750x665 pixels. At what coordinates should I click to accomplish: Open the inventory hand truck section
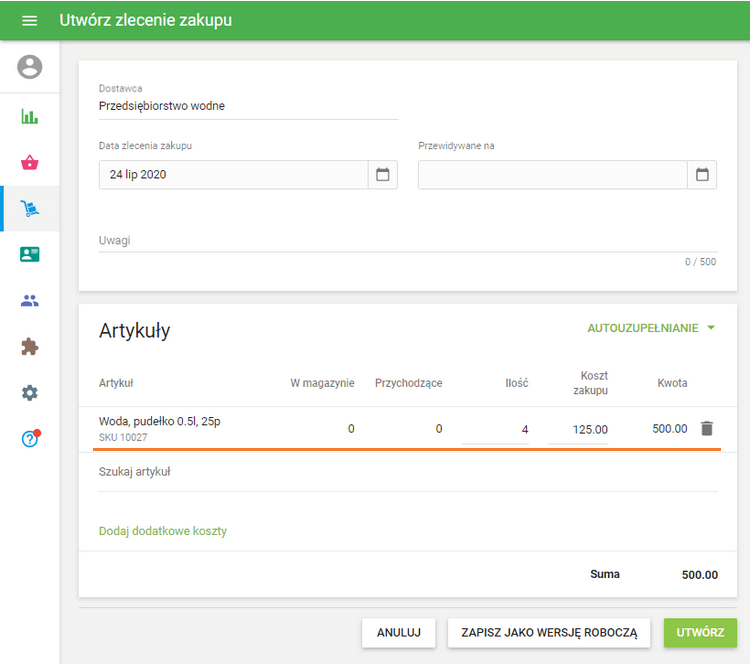tap(30, 208)
